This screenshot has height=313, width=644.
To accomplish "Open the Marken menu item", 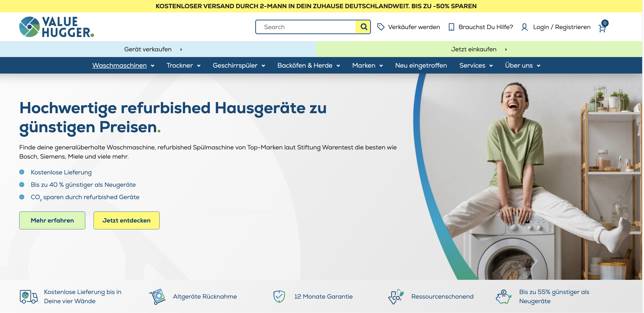I will [x=364, y=65].
